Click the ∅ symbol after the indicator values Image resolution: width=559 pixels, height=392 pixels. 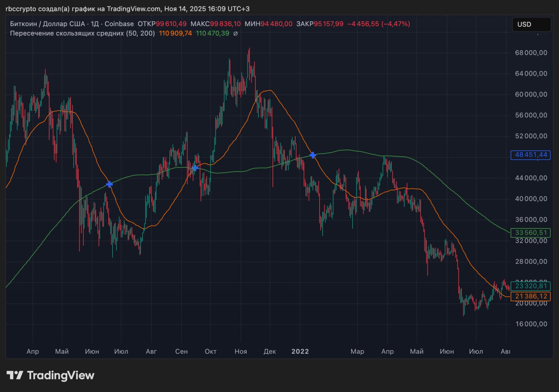(x=235, y=33)
